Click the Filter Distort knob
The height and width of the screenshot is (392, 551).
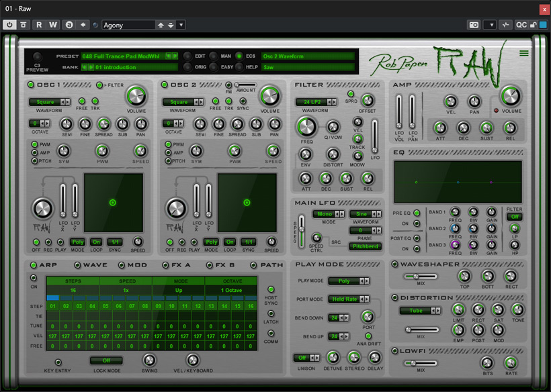tap(333, 154)
